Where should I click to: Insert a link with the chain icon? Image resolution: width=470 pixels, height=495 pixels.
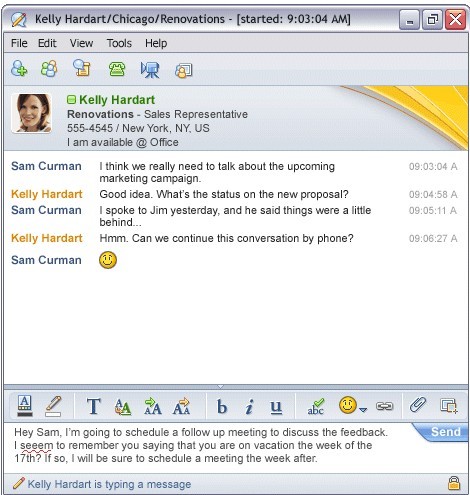pos(384,406)
